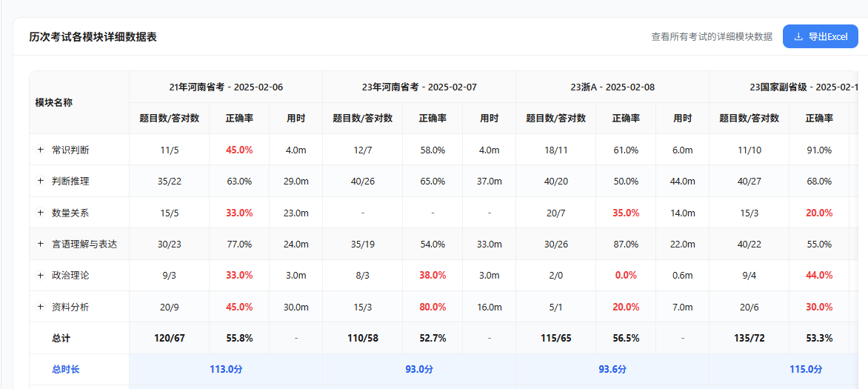Expand the 言语理解与表达 module row
The height and width of the screenshot is (389, 868).
(41, 244)
